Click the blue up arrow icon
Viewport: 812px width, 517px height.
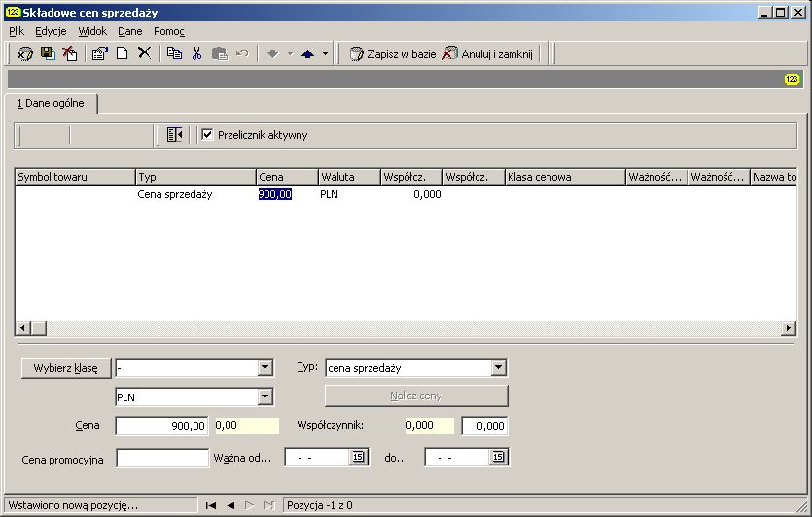pyautogui.click(x=307, y=53)
